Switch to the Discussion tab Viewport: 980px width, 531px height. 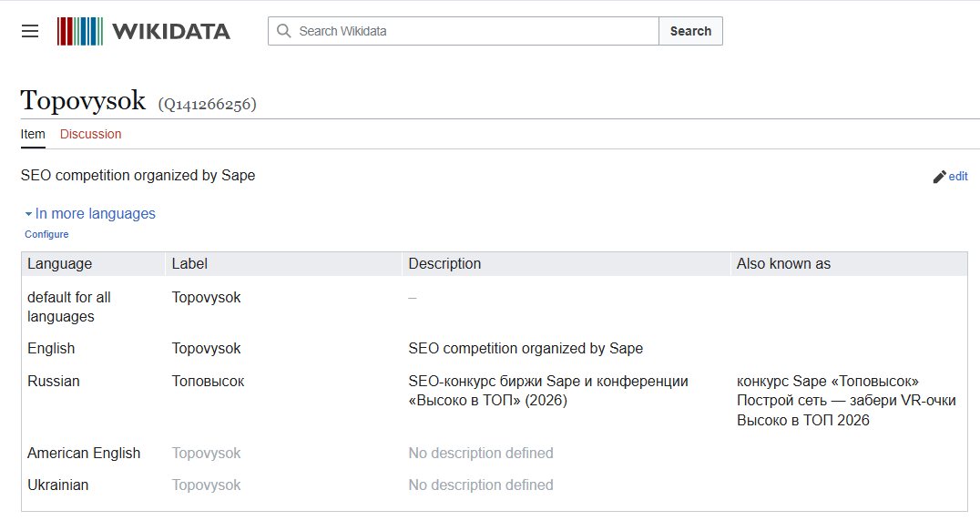click(91, 134)
